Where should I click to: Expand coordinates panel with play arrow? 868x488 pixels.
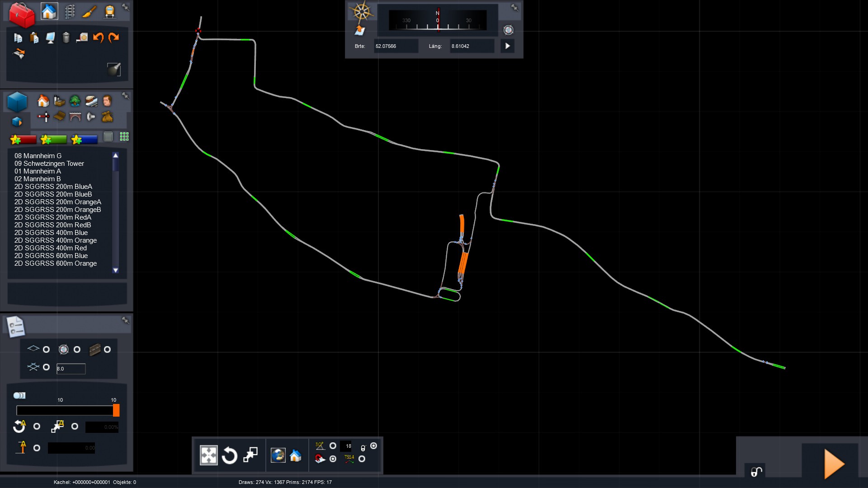click(x=507, y=46)
